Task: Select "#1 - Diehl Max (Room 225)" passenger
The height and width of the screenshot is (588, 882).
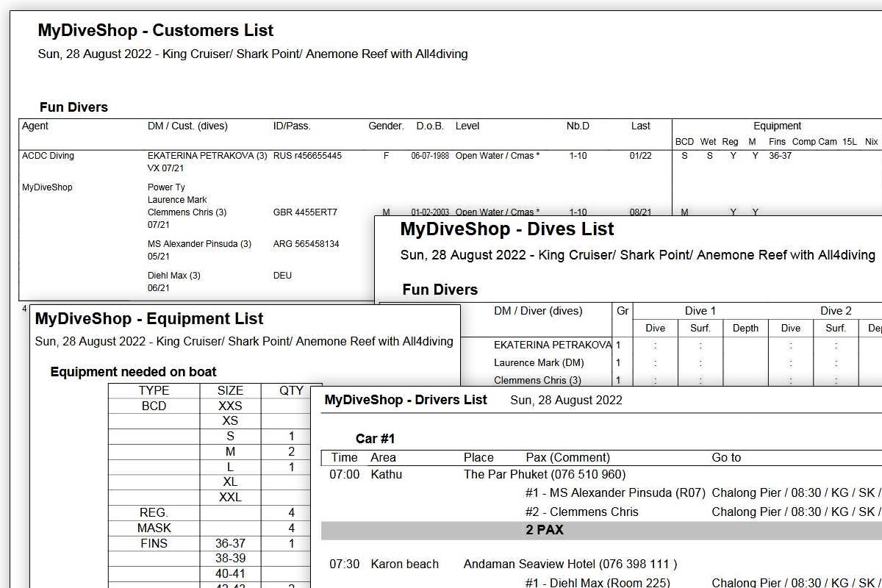Action: [x=598, y=583]
